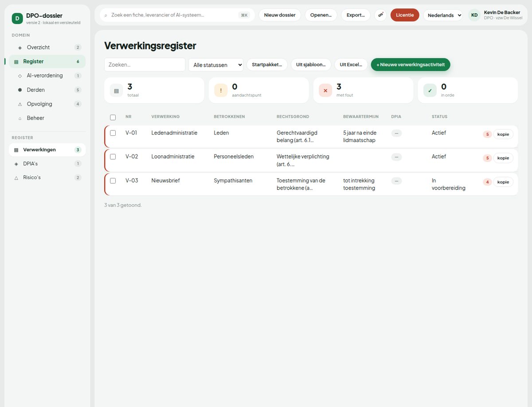
Task: Click the 'Openen…' button
Action: 321,15
